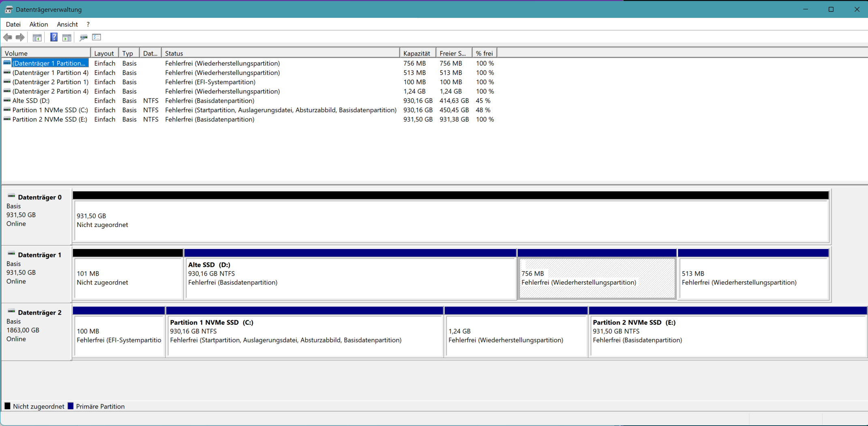Select the Alte SSD (D:) partition block
The width and height of the screenshot is (868, 426).
coord(350,274)
